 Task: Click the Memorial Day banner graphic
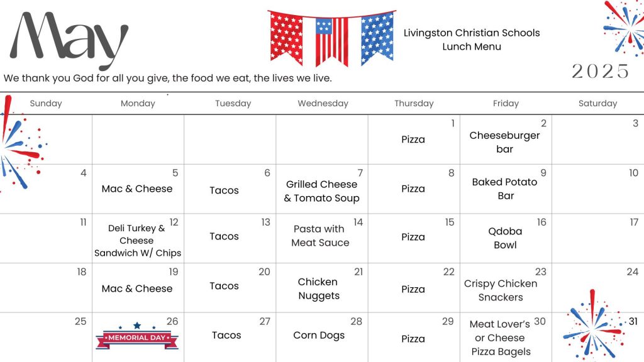(137, 336)
